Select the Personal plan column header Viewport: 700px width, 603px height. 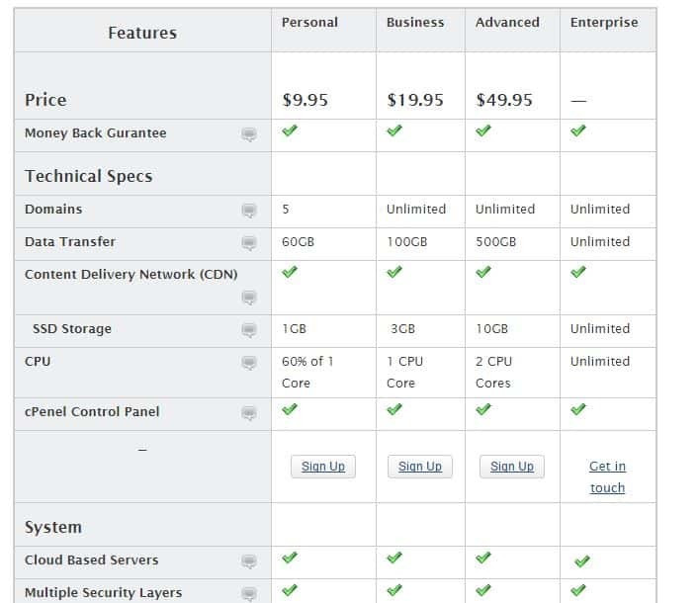pos(309,22)
